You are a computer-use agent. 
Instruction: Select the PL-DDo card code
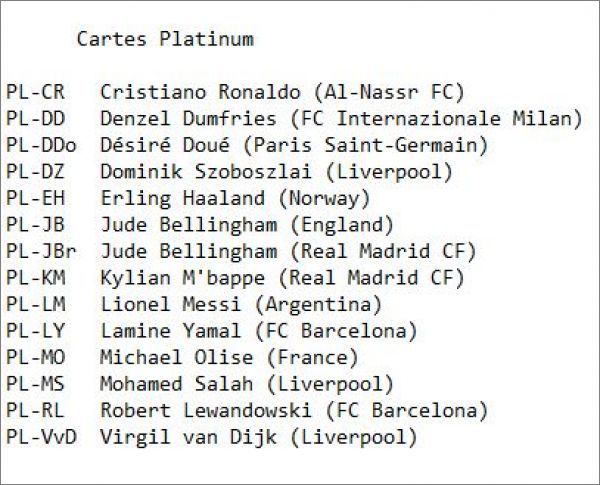pos(41,145)
